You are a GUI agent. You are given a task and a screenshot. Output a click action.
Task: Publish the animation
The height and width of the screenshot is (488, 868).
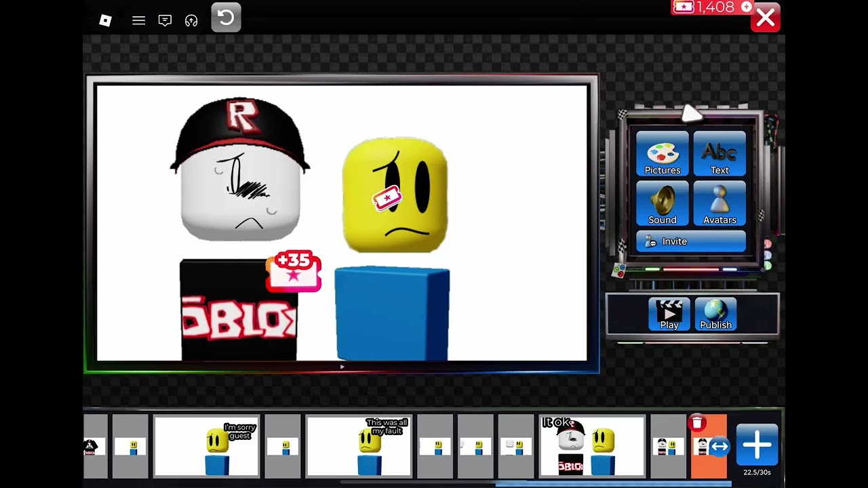tap(715, 314)
